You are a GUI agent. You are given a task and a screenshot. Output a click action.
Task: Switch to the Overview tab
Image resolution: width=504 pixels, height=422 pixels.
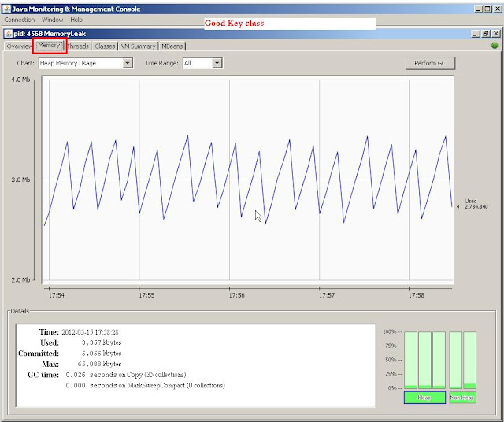19,46
